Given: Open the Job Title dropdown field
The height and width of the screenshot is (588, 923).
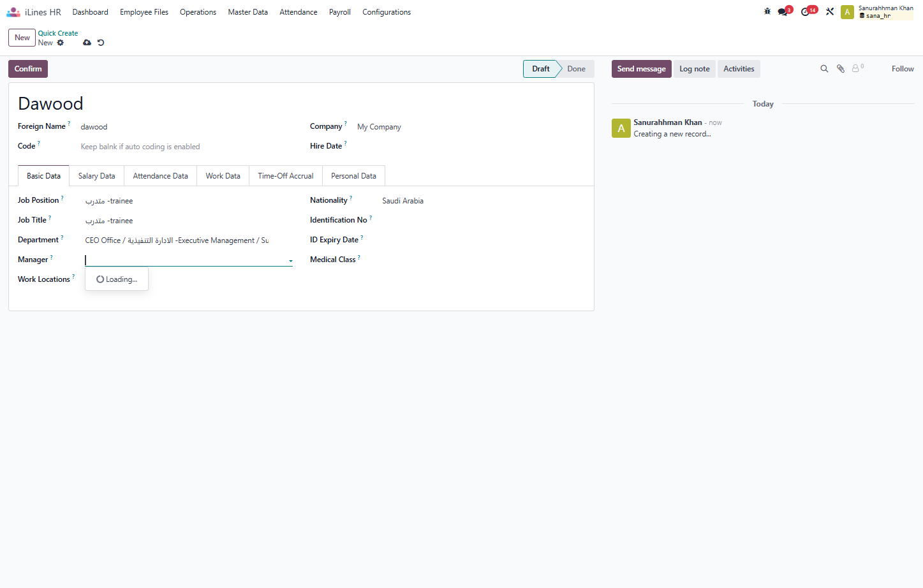Looking at the screenshot, I should pos(189,221).
